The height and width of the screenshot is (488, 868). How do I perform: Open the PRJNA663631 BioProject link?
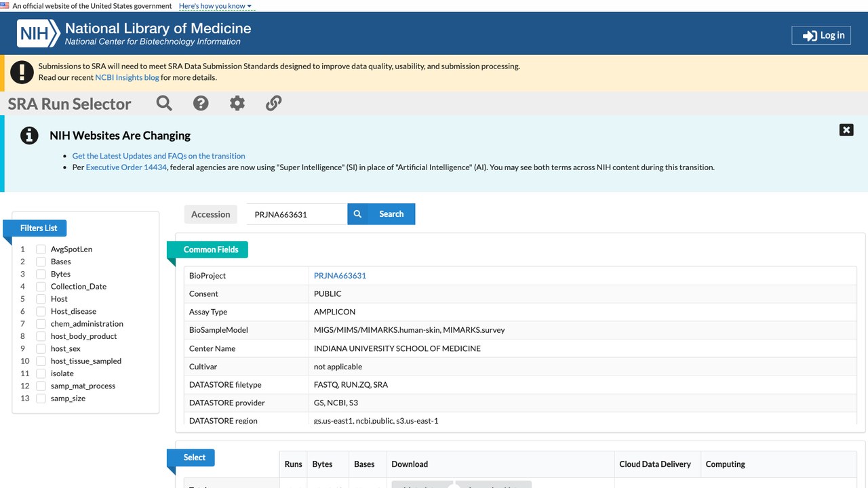(x=340, y=276)
